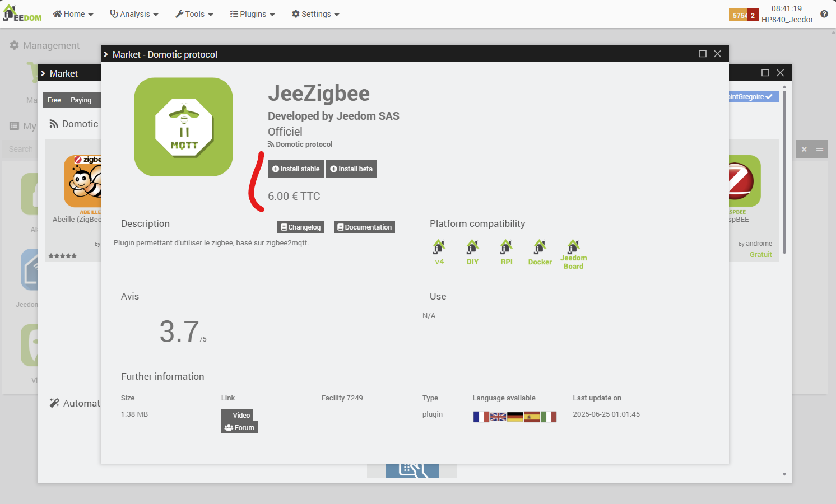Click the help question mark icon
The width and height of the screenshot is (836, 504).
click(x=824, y=14)
